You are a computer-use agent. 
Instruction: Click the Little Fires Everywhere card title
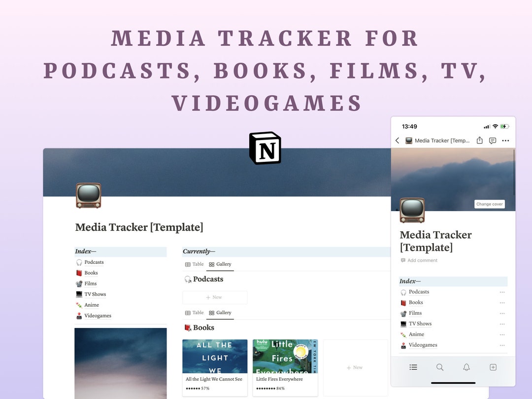pyautogui.click(x=280, y=379)
